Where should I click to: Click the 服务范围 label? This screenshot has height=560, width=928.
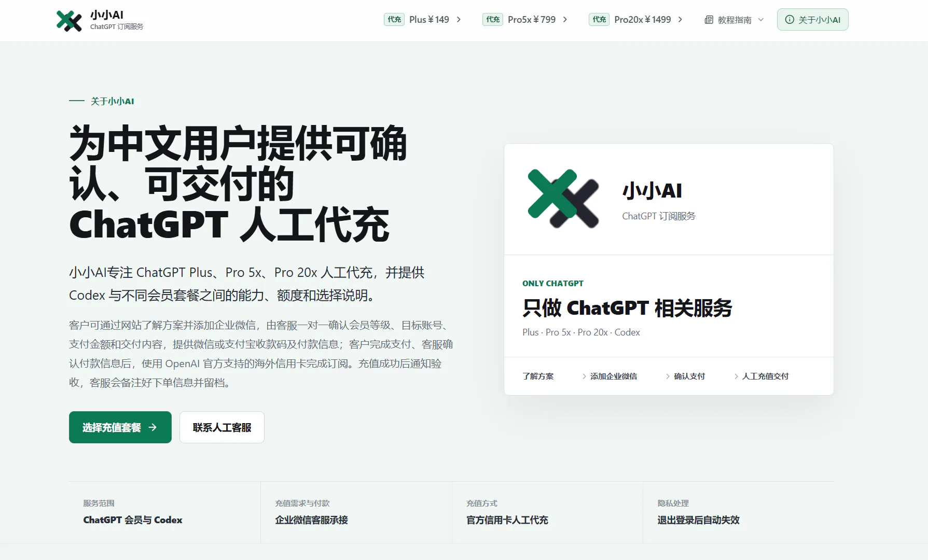point(99,503)
